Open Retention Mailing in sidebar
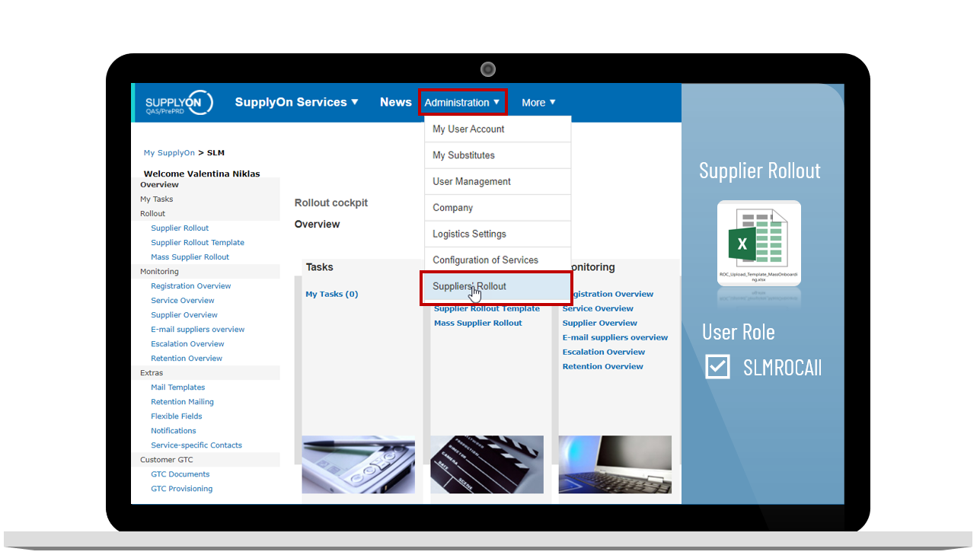This screenshot has height=555, width=980. 182,402
